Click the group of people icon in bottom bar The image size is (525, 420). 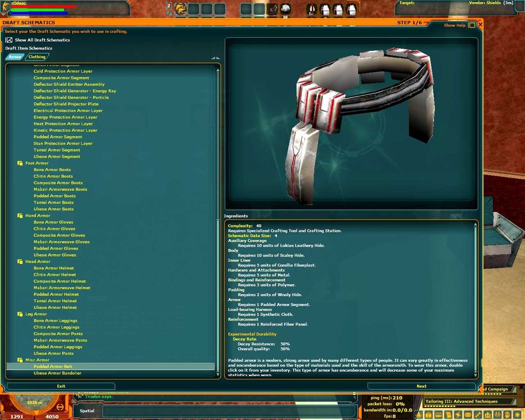[x=487, y=414]
